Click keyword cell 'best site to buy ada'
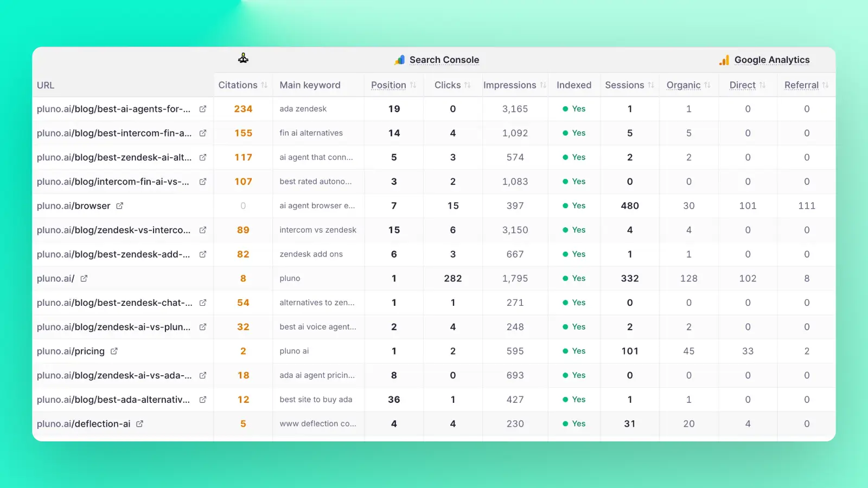Image resolution: width=868 pixels, height=488 pixels. click(x=316, y=400)
